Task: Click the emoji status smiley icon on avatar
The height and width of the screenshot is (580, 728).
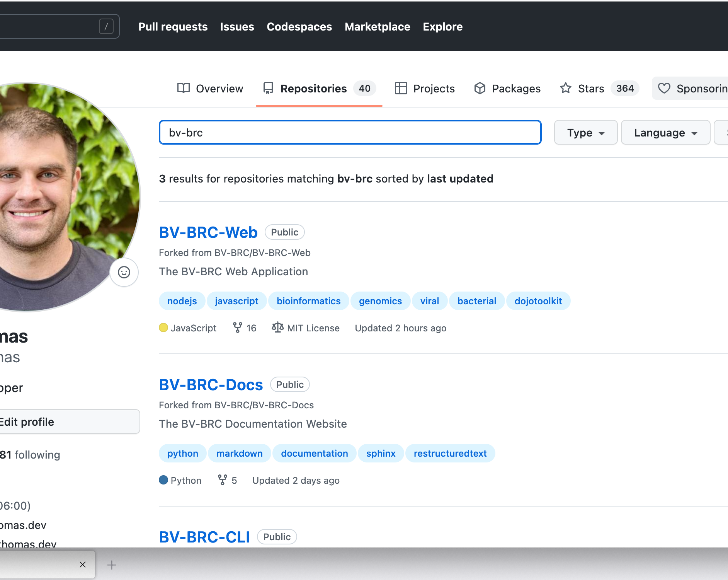Action: tap(124, 272)
